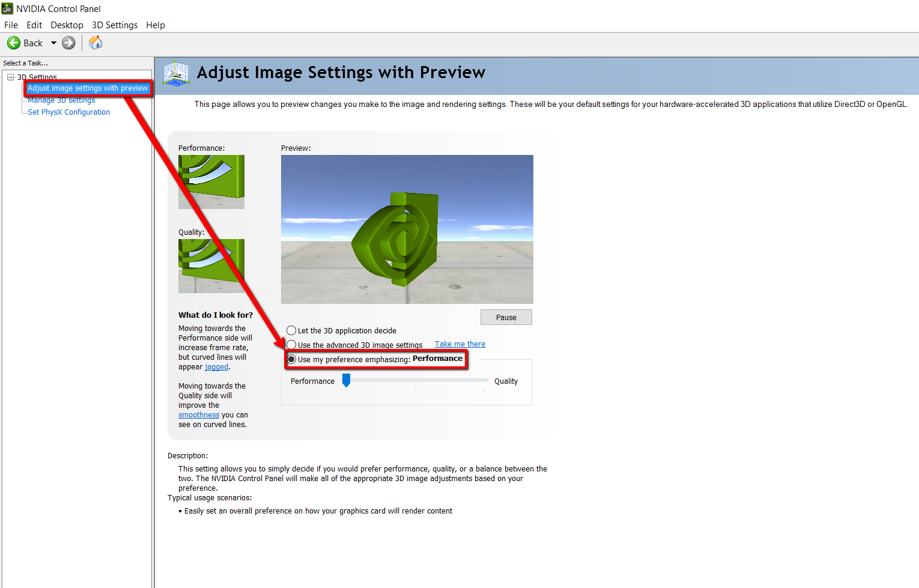This screenshot has height=588, width=919.
Task: Click the 'Quality' label beside the slider
Action: [x=506, y=381]
